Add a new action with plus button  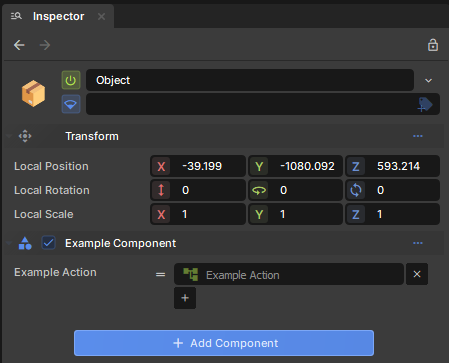pyautogui.click(x=185, y=298)
